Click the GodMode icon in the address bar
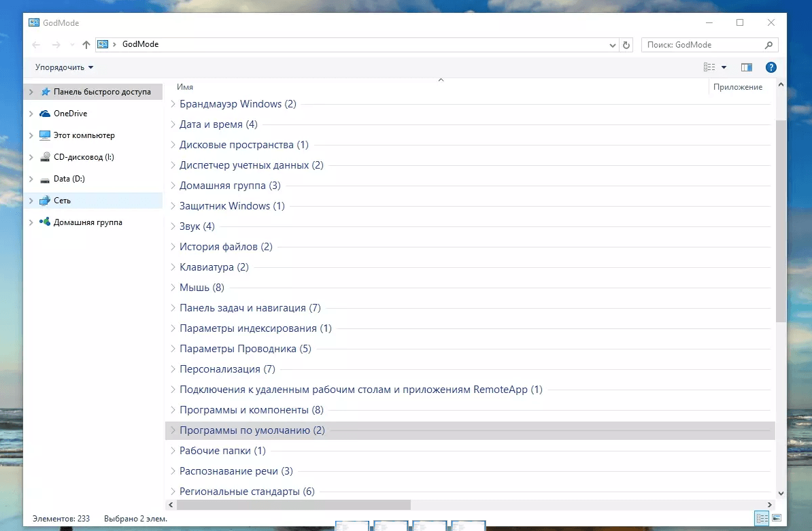 103,44
